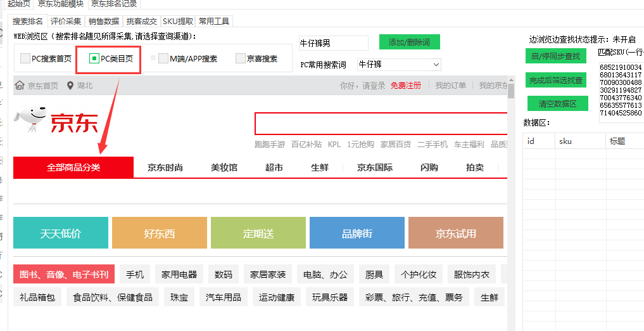
Task: Open 生鲜 in the red navigation bar
Action: point(320,167)
